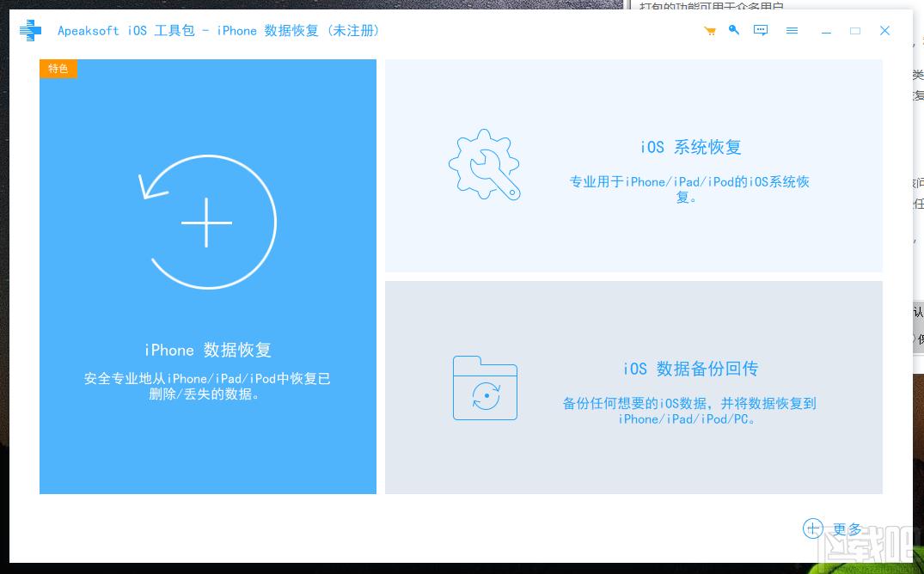924x574 pixels.
Task: Click the 'iOS 系统恢复' title
Action: tap(691, 147)
